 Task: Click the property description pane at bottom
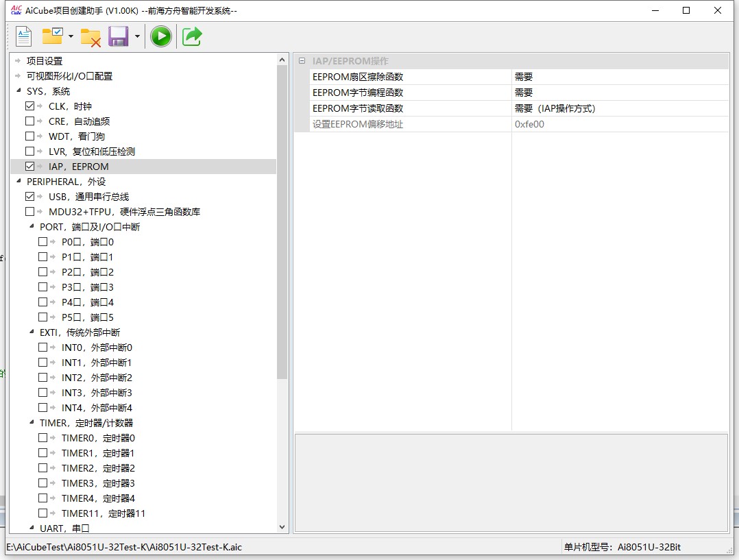pos(511,483)
